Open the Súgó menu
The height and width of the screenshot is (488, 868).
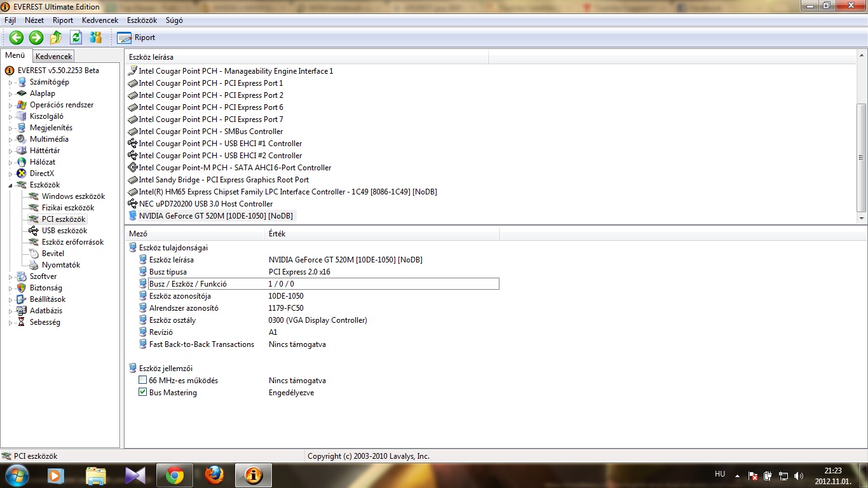(174, 20)
